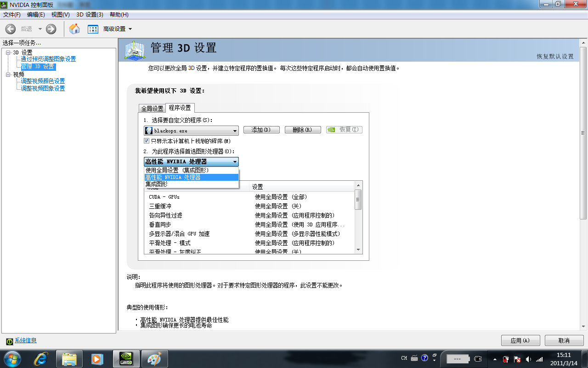Click the 删除(R) button

[x=303, y=130]
